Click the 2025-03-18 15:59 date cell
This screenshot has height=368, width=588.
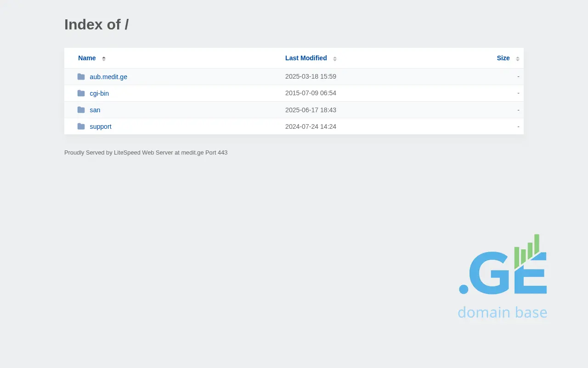[x=311, y=76]
